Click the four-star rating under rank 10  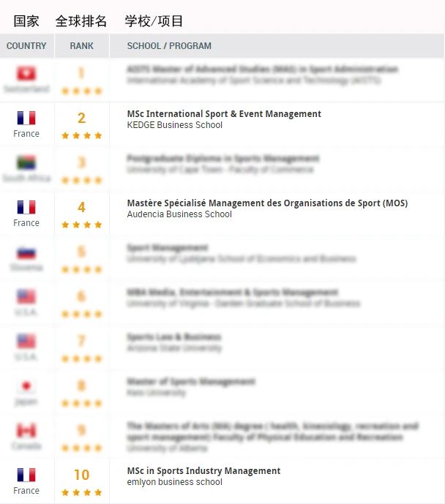tap(82, 492)
